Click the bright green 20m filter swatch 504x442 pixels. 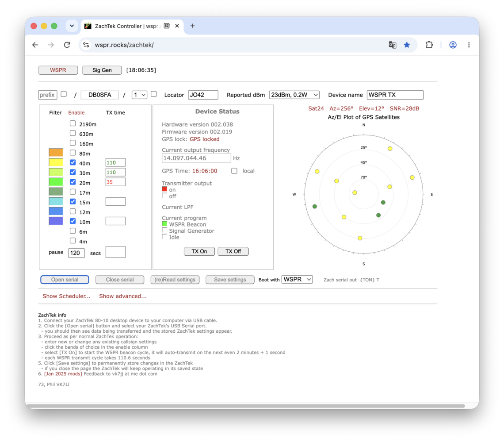(56, 182)
